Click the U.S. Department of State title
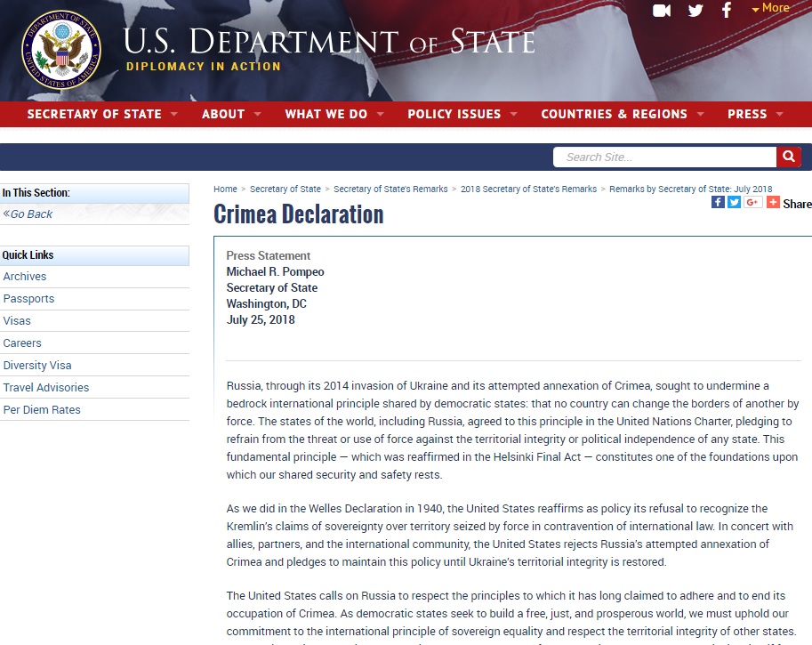Screen dimensions: 812x645 click(x=329, y=42)
